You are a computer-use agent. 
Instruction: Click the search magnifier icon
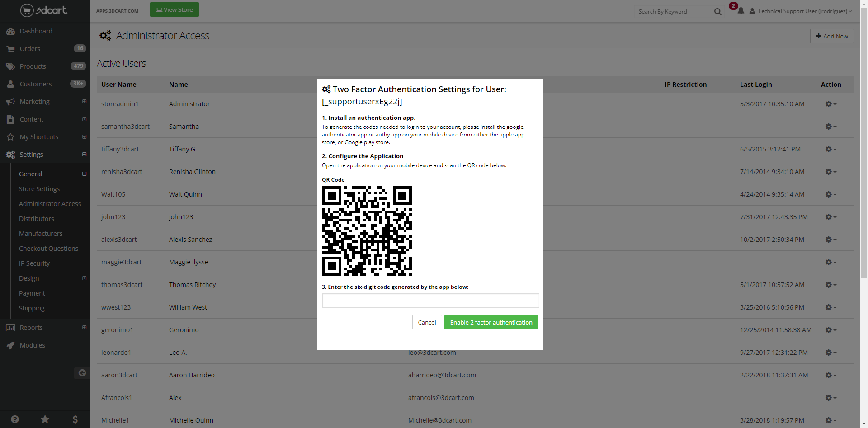[x=717, y=12]
